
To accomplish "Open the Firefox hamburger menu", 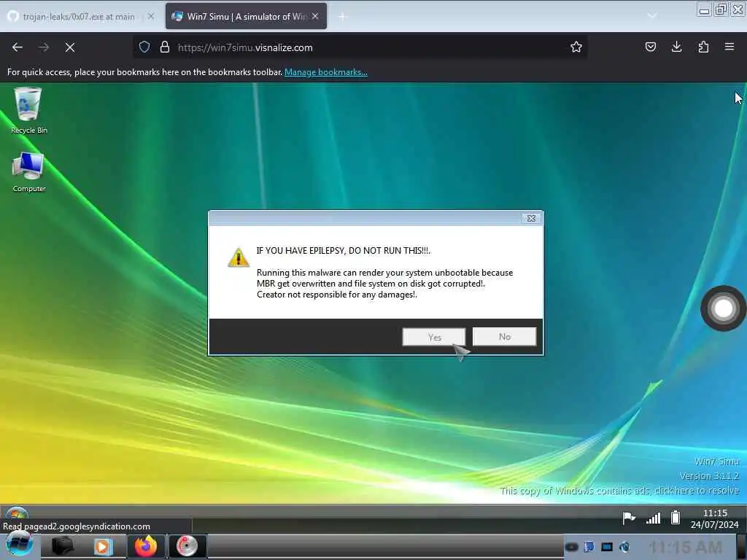I will (729, 47).
